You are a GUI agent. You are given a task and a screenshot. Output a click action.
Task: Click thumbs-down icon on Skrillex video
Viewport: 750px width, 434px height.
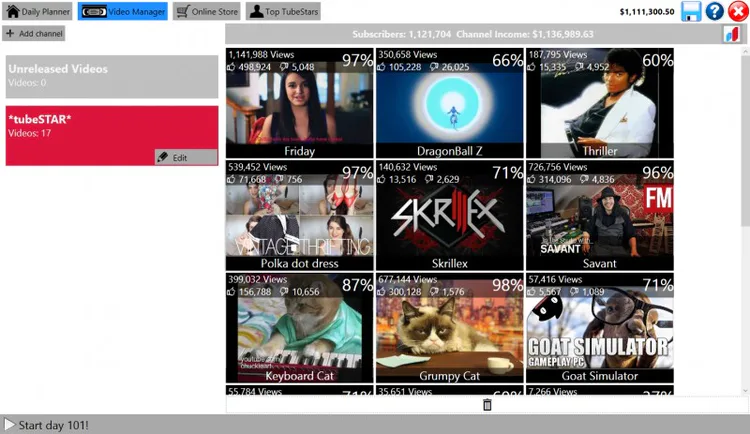(x=429, y=179)
